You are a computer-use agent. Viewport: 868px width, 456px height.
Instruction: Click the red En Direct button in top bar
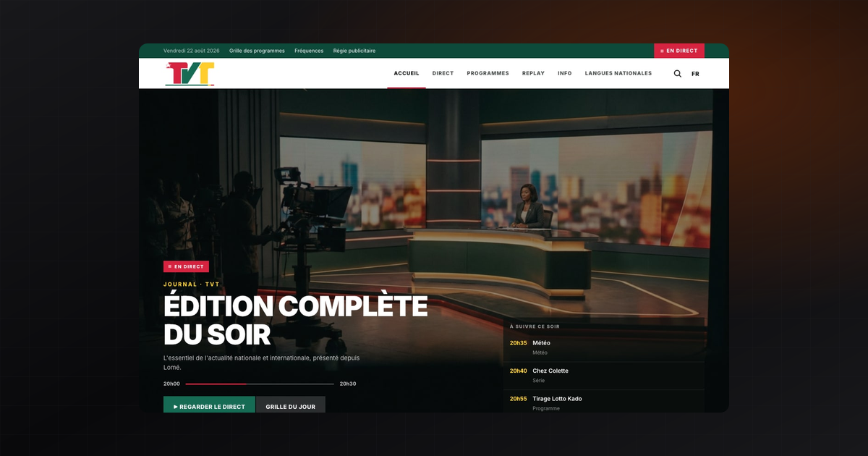coord(679,51)
